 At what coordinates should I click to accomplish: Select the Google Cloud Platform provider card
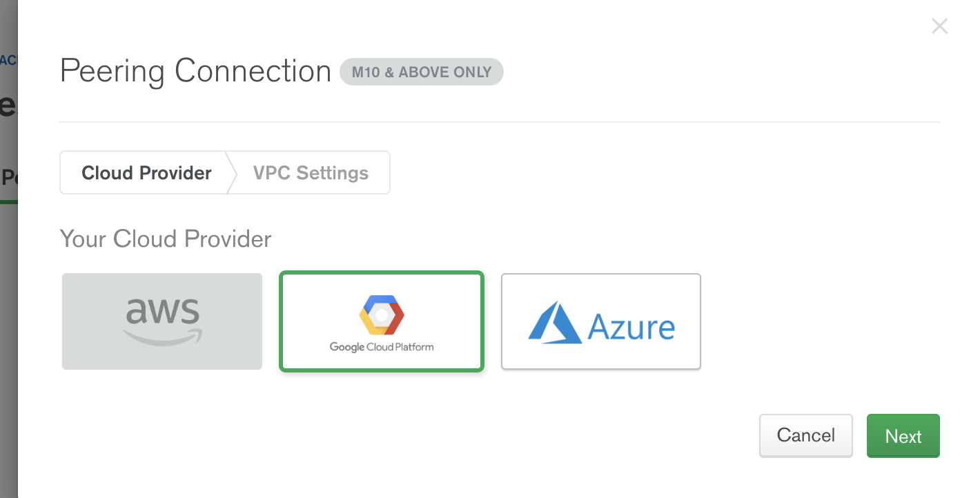pyautogui.click(x=382, y=321)
